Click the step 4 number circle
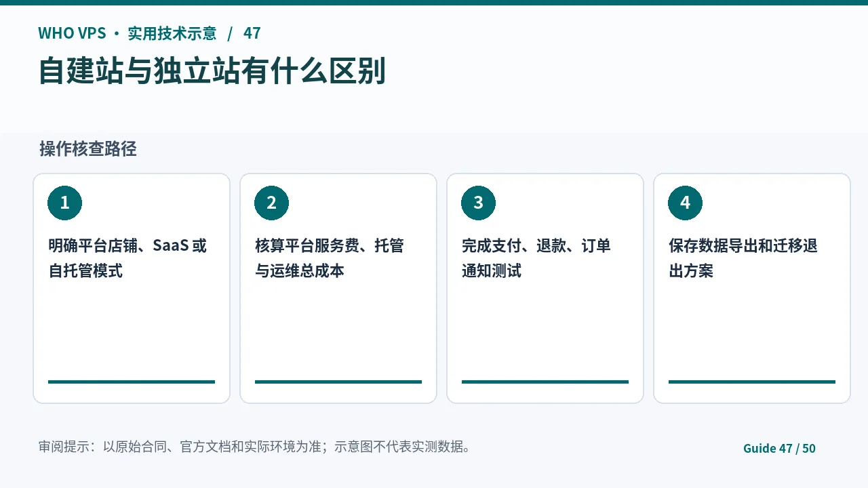The height and width of the screenshot is (488, 868). [685, 203]
